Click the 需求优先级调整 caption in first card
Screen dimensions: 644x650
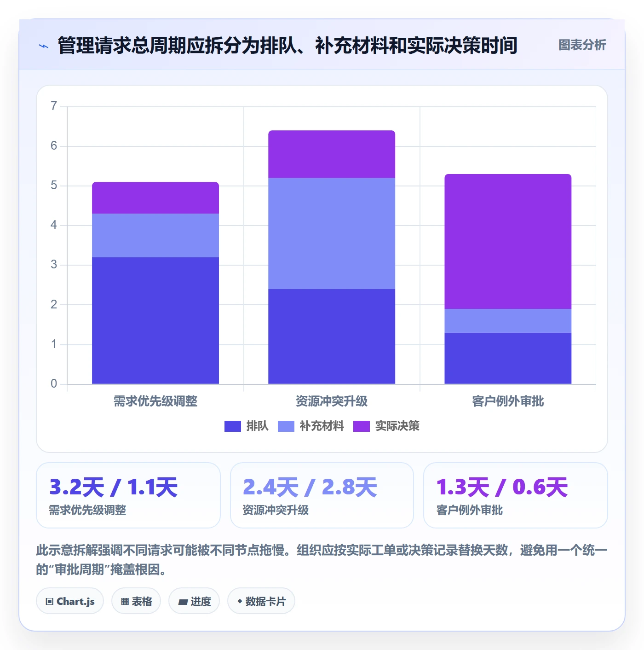87,510
